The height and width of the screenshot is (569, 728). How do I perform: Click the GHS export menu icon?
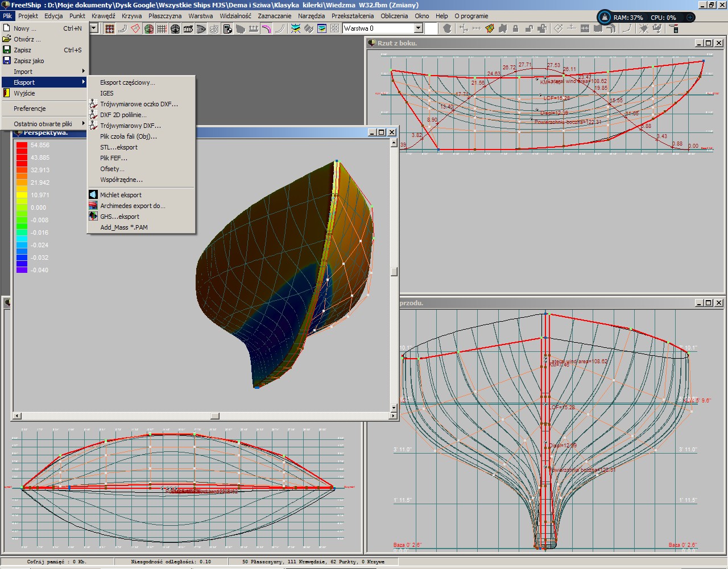(93, 217)
